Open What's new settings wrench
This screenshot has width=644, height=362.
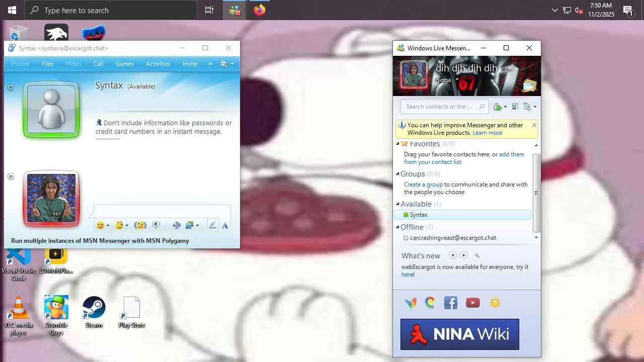point(477,255)
